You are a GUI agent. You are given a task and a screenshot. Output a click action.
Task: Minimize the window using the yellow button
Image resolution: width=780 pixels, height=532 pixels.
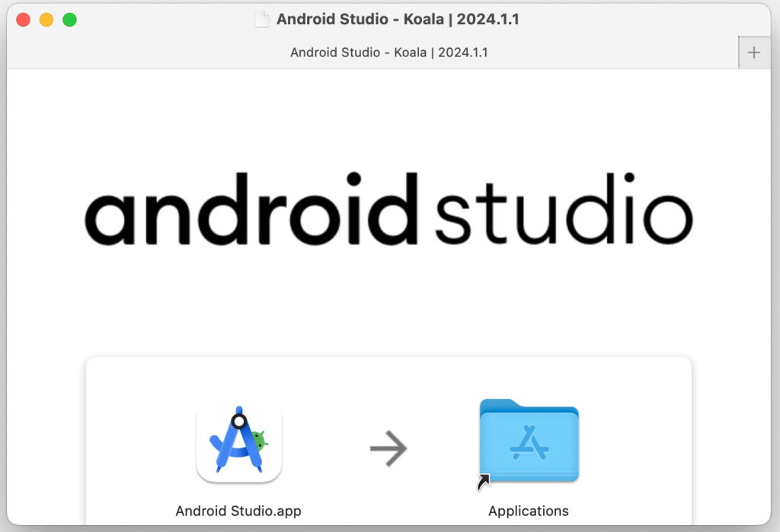(46, 20)
